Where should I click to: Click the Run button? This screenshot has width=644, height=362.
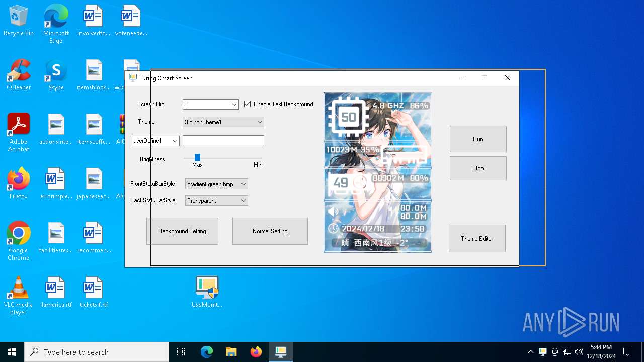pyautogui.click(x=478, y=139)
